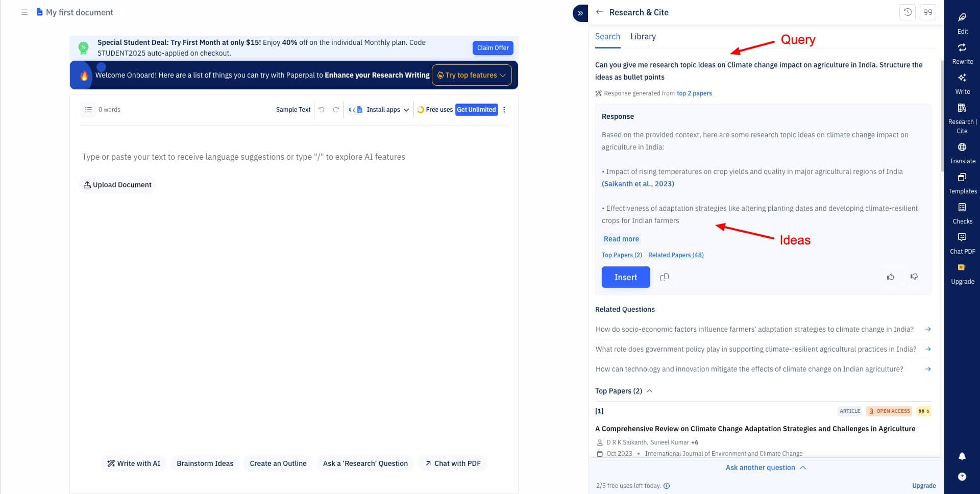The image size is (980, 494).
Task: Open the Try top features dropdown
Action: pyautogui.click(x=471, y=75)
